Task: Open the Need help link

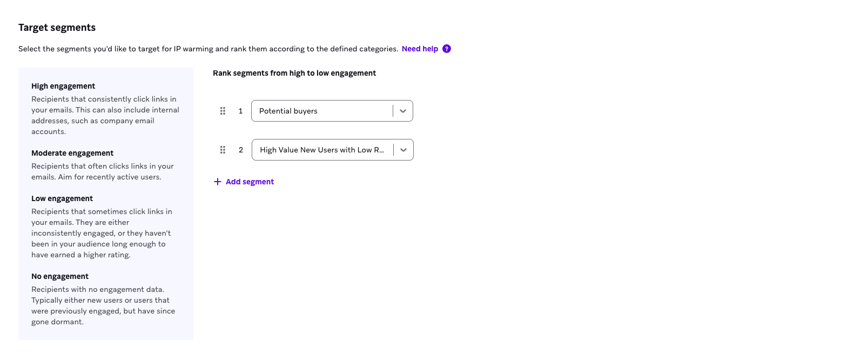Action: [420, 49]
